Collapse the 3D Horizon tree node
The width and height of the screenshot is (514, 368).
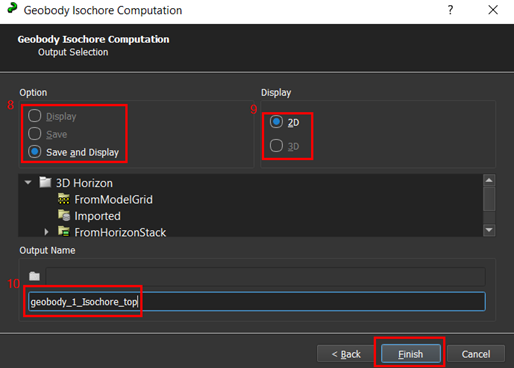(x=28, y=182)
